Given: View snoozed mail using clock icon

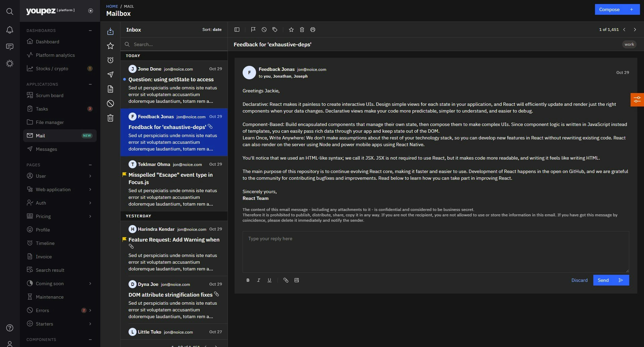Looking at the screenshot, I should (110, 60).
